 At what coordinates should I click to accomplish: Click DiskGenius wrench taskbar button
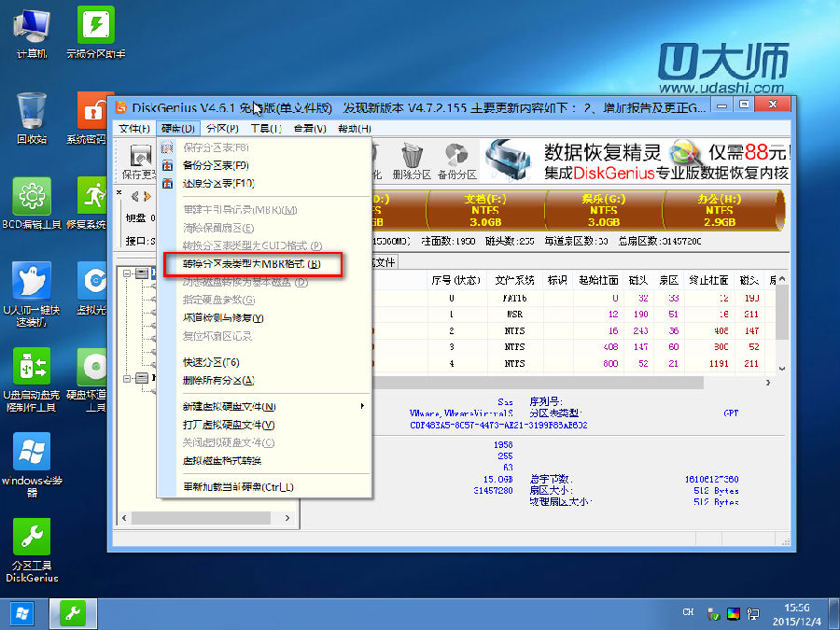[x=73, y=614]
